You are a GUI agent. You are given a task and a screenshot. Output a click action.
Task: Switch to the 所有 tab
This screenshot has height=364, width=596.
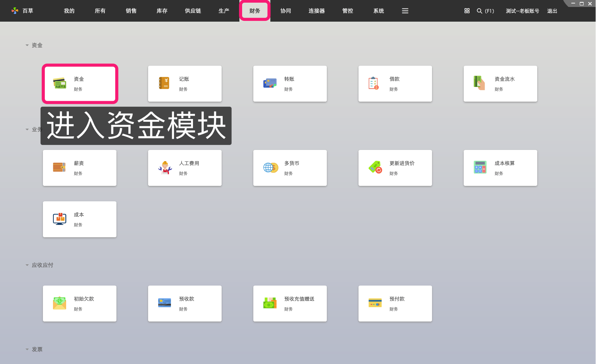(x=100, y=11)
